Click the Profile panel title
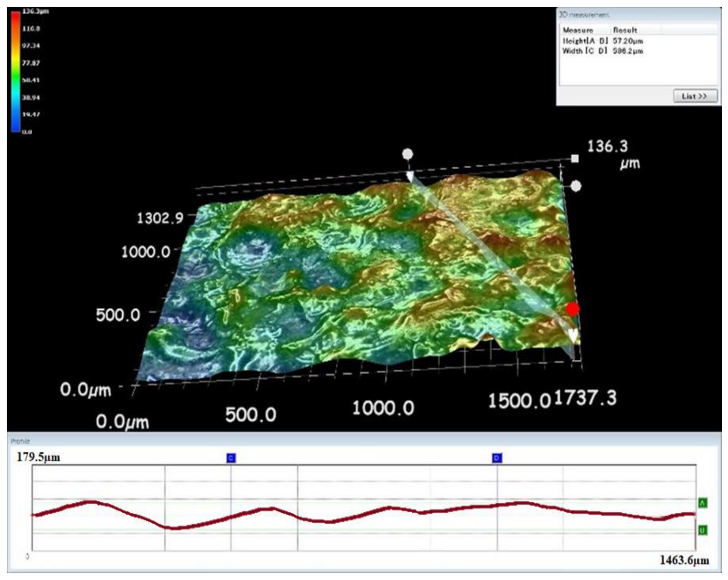This screenshot has height=580, width=728. click(20, 441)
